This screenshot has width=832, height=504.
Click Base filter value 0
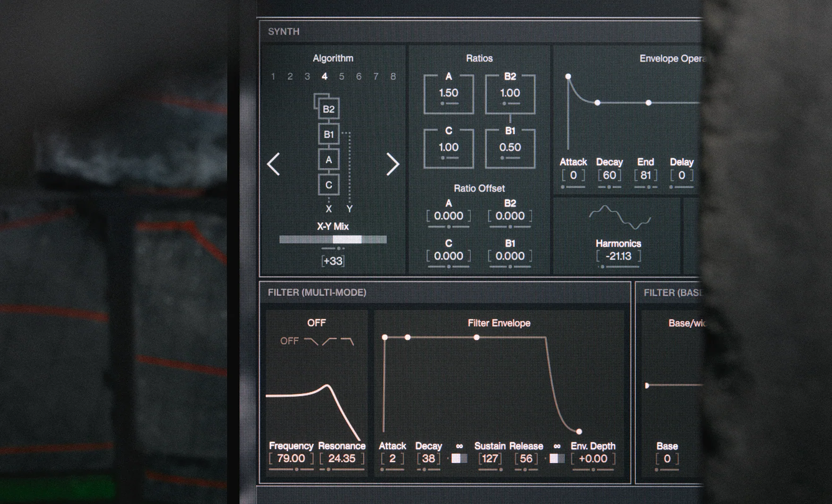pos(667,459)
